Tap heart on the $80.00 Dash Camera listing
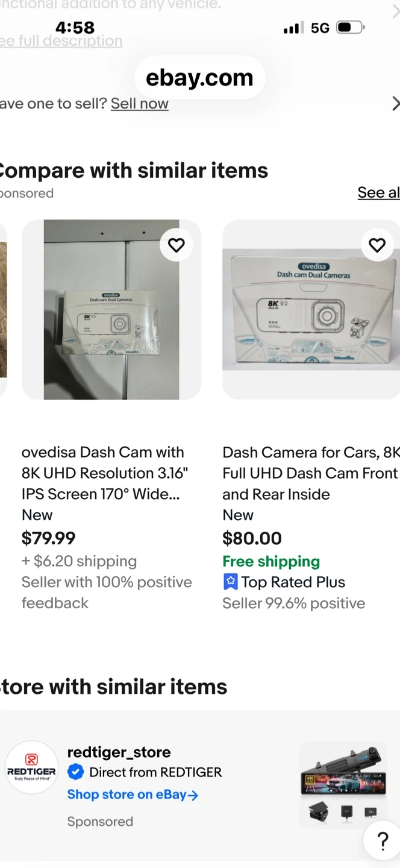This screenshot has width=400, height=868. pos(377,245)
